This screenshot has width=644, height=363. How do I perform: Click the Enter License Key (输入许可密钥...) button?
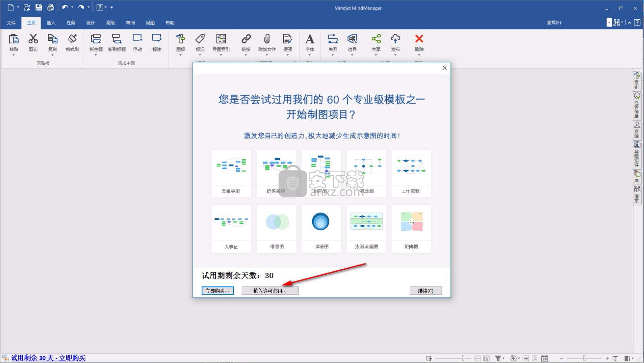tap(270, 291)
